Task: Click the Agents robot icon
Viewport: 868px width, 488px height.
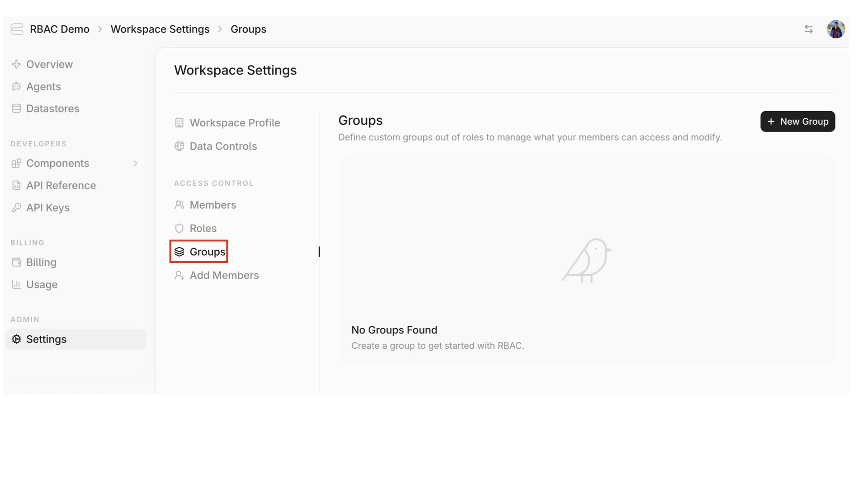Action: click(16, 86)
